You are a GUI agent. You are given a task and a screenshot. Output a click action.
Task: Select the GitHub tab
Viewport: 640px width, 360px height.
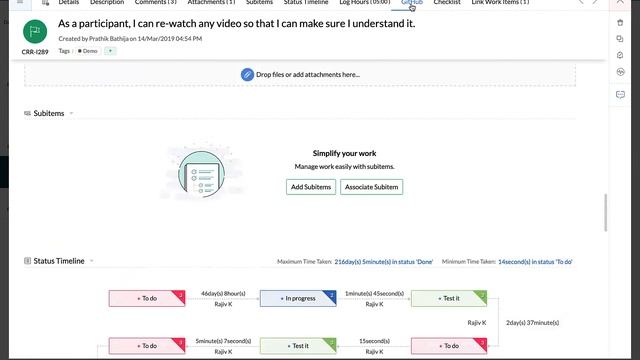click(x=411, y=2)
